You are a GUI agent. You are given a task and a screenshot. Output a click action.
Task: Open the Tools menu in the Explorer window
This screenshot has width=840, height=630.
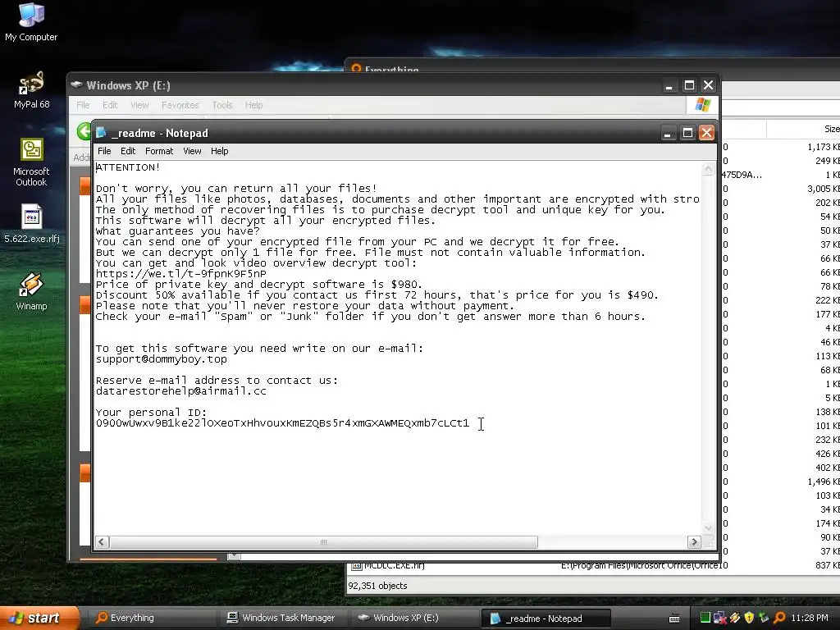pos(222,105)
